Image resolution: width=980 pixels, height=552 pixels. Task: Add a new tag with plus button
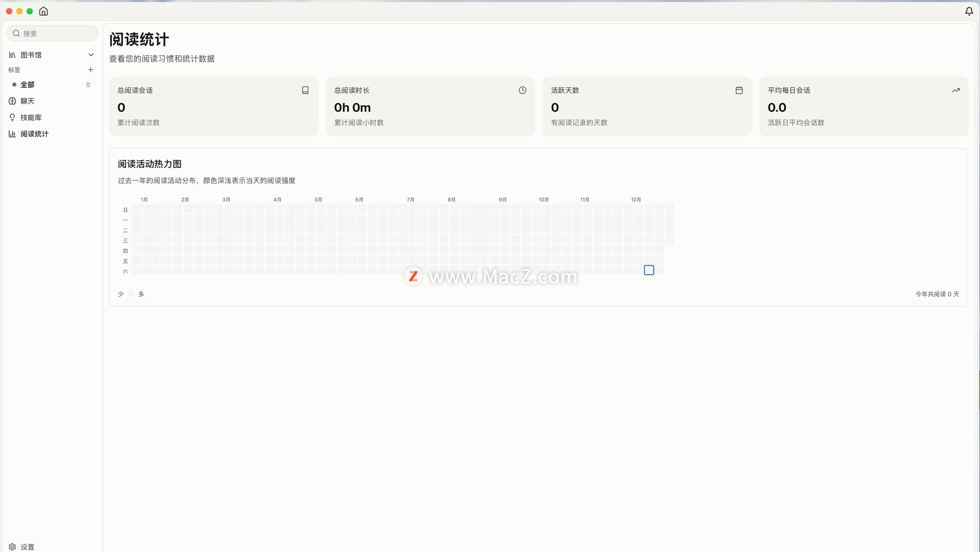tap(90, 70)
